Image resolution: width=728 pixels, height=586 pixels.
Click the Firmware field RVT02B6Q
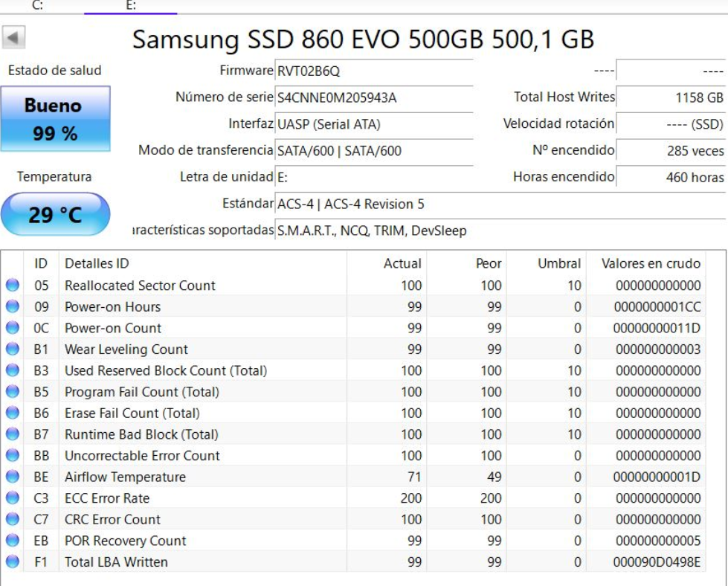tap(374, 71)
